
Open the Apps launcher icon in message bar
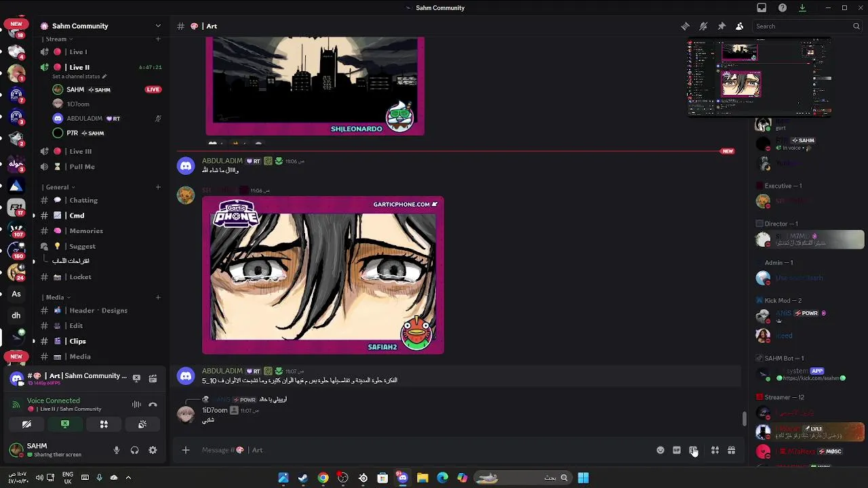(715, 450)
